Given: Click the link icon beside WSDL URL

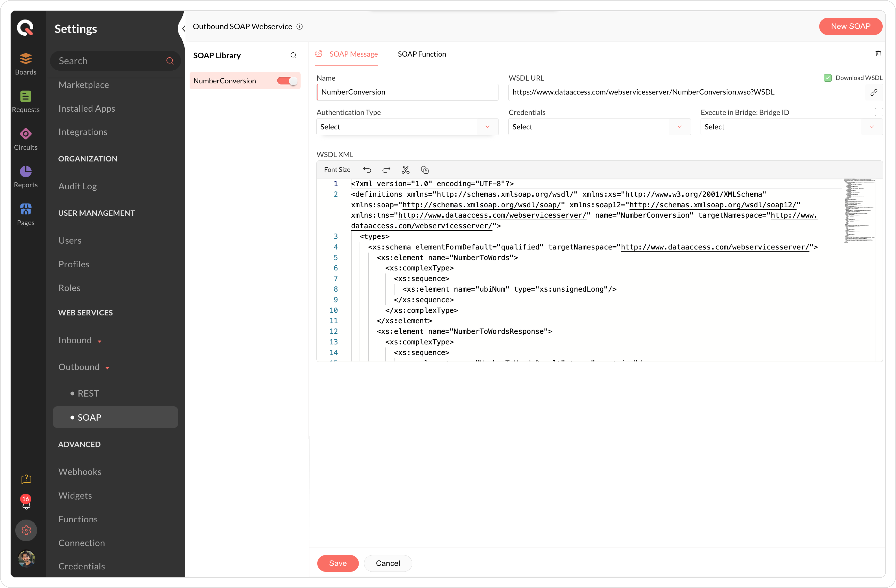Looking at the screenshot, I should 874,92.
